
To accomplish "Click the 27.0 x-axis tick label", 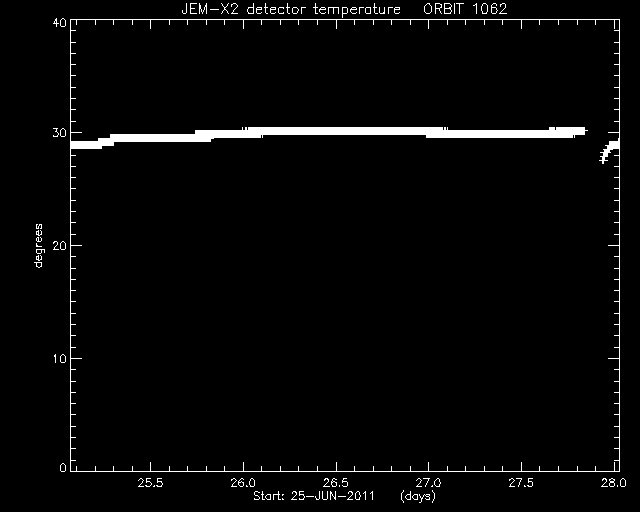I will 429,483.
